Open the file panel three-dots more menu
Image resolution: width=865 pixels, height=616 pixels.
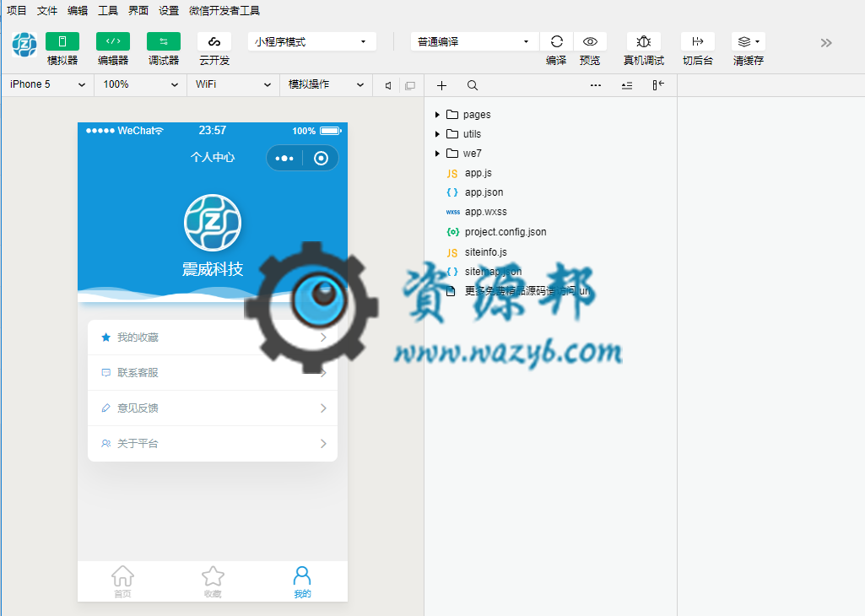pos(596,85)
